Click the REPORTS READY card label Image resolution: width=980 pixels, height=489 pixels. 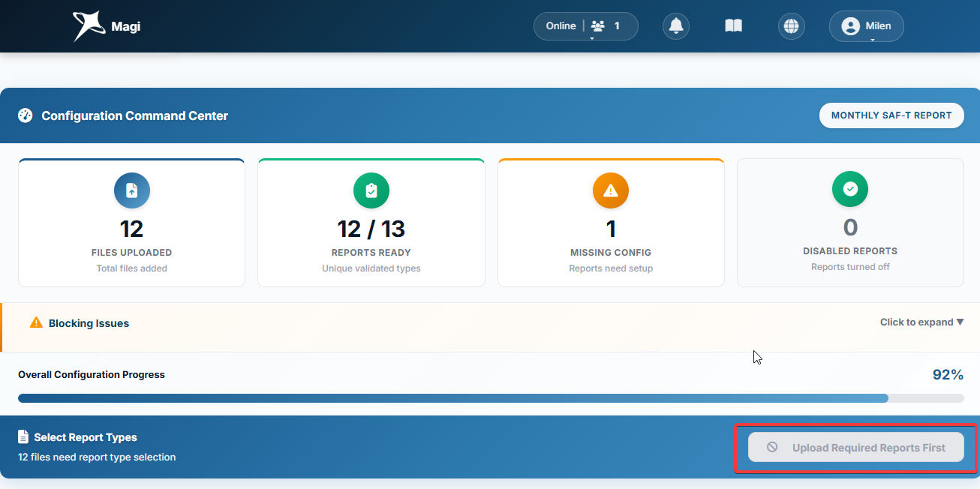tap(371, 253)
